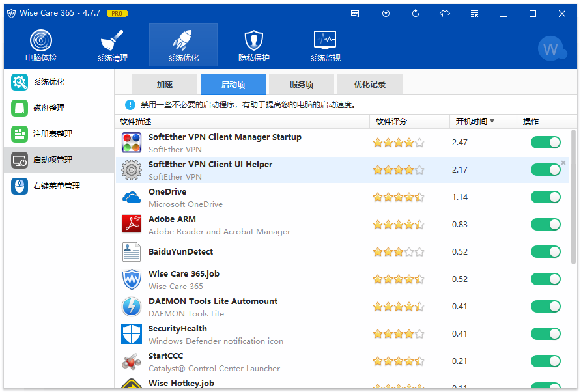
Task: Click the 注册表整理 sidebar grid icon
Action: tap(20, 133)
